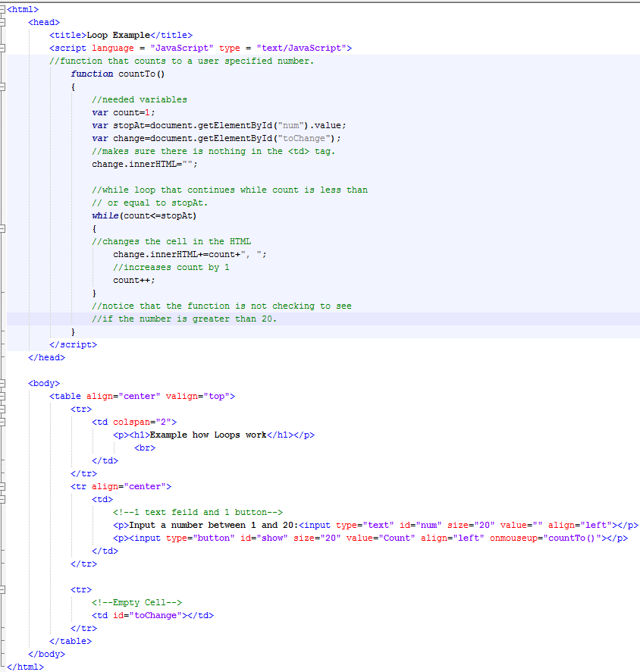Click the 'change.innerHTML="";' line
The height and width of the screenshot is (672, 640).
(x=145, y=164)
